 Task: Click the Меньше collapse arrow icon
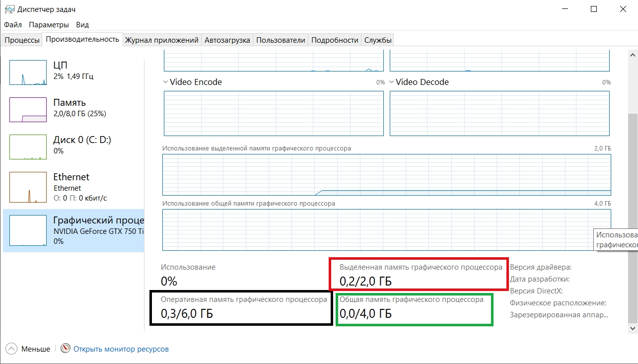coord(11,349)
